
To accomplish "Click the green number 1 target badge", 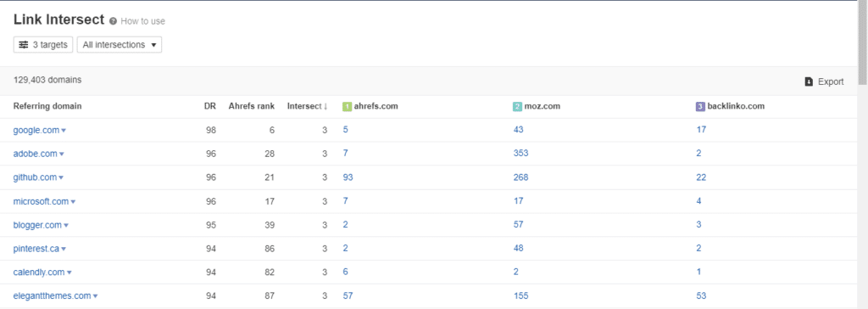I will 347,106.
